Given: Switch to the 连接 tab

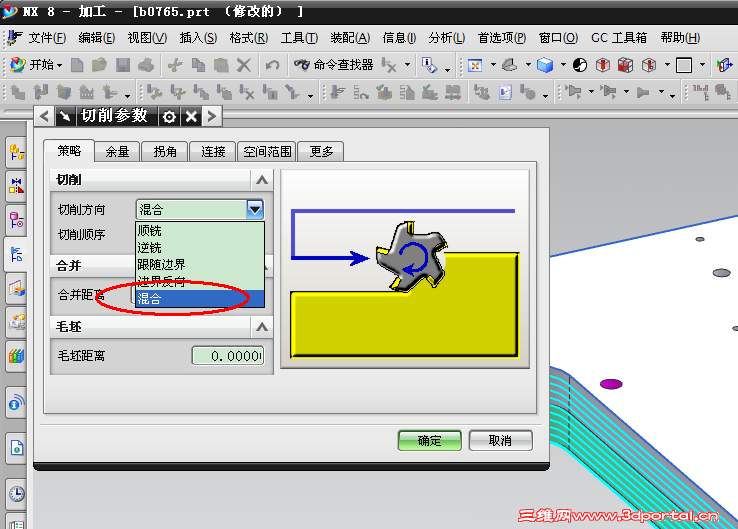Looking at the screenshot, I should (x=213, y=152).
